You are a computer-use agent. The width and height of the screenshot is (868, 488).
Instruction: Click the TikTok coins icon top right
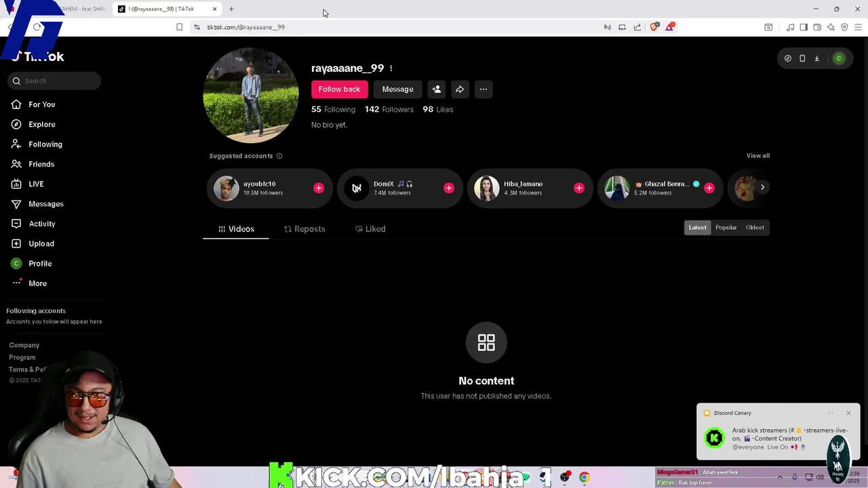787,58
